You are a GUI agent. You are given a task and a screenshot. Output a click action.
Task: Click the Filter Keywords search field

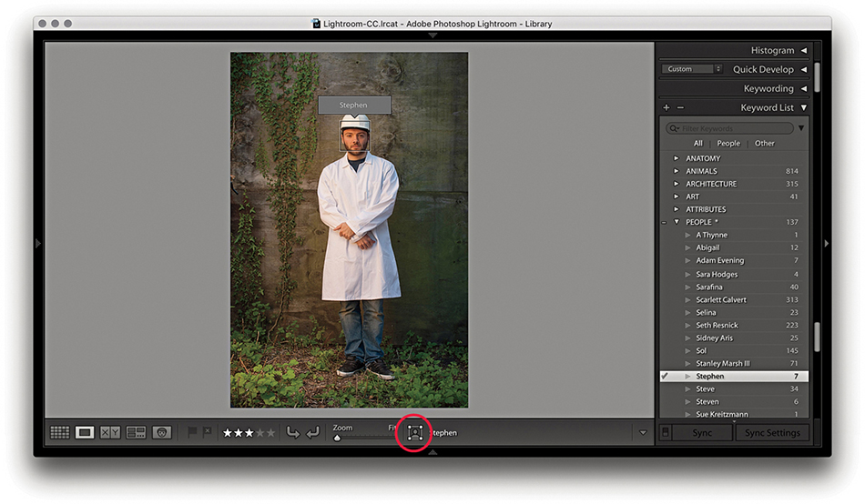[x=733, y=128]
